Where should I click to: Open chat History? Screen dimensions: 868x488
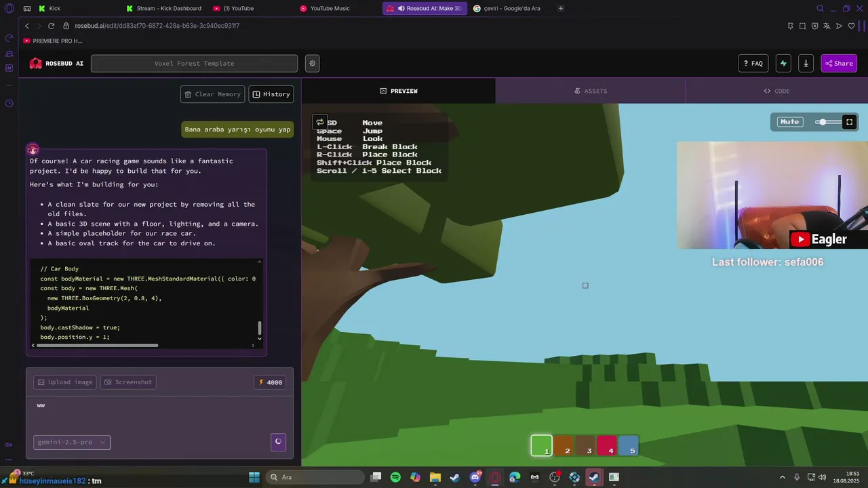click(x=271, y=94)
